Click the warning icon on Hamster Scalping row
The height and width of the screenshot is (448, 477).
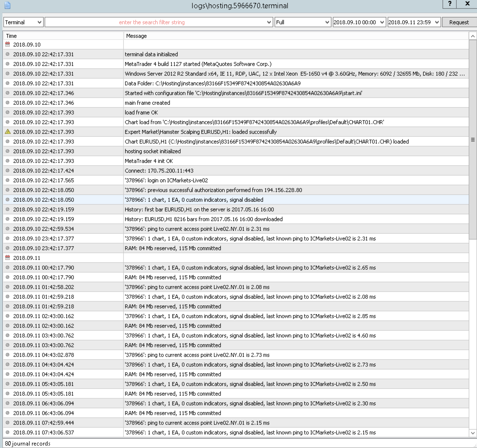pos(8,132)
